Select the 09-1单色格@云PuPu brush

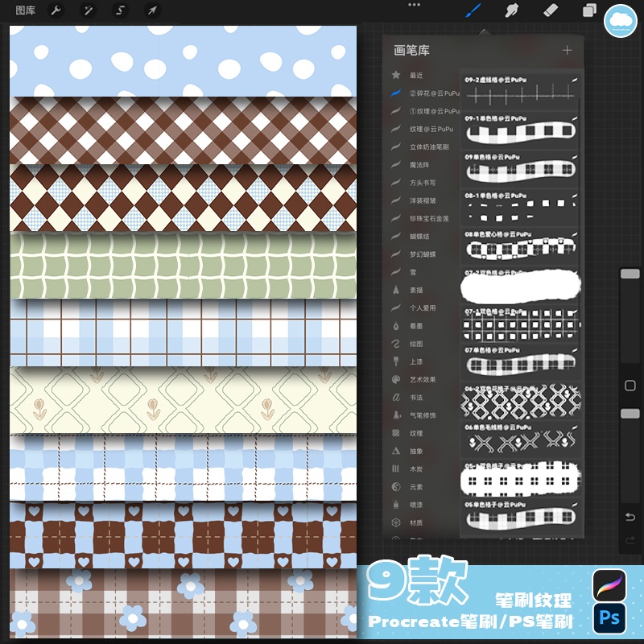click(x=520, y=130)
